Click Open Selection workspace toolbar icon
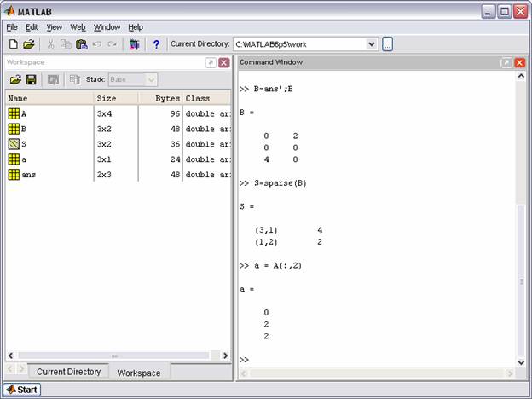 [53, 80]
